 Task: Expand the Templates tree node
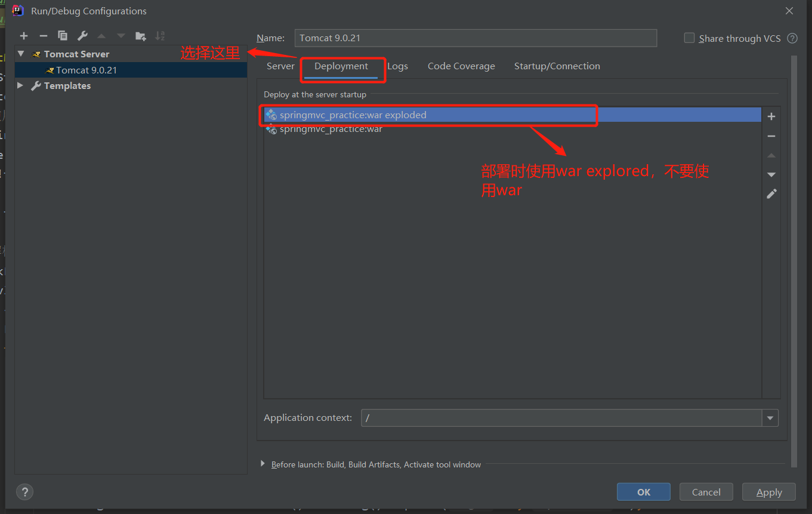(20, 85)
